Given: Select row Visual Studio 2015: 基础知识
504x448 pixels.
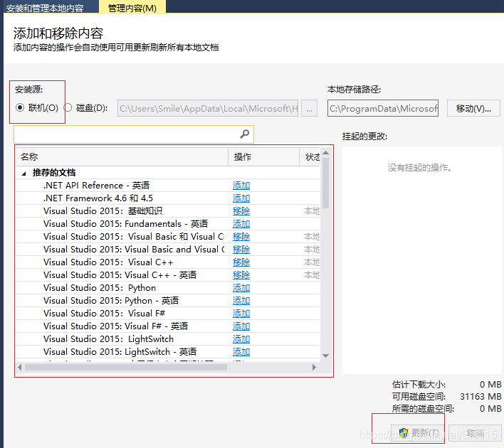Looking at the screenshot, I should (x=167, y=211).
